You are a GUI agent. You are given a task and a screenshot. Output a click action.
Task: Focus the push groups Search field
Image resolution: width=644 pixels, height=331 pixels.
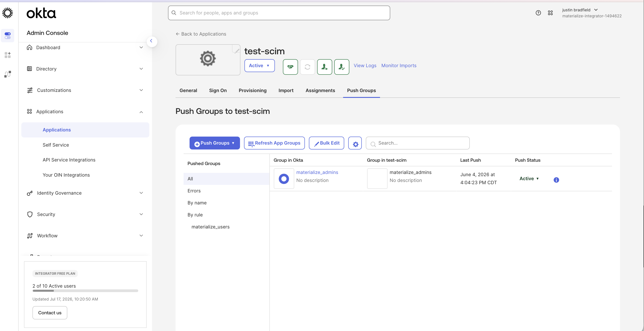pos(418,143)
